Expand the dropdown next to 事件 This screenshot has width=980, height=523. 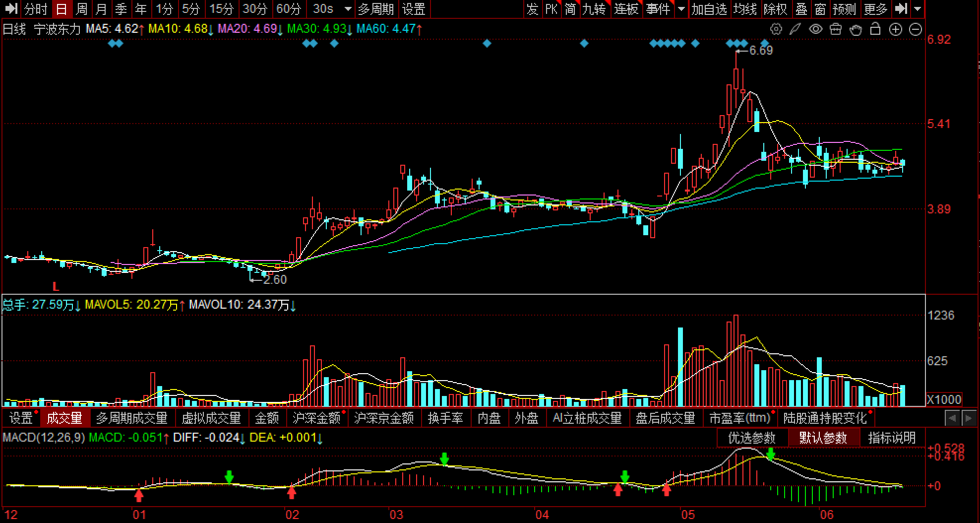pyautogui.click(x=681, y=9)
